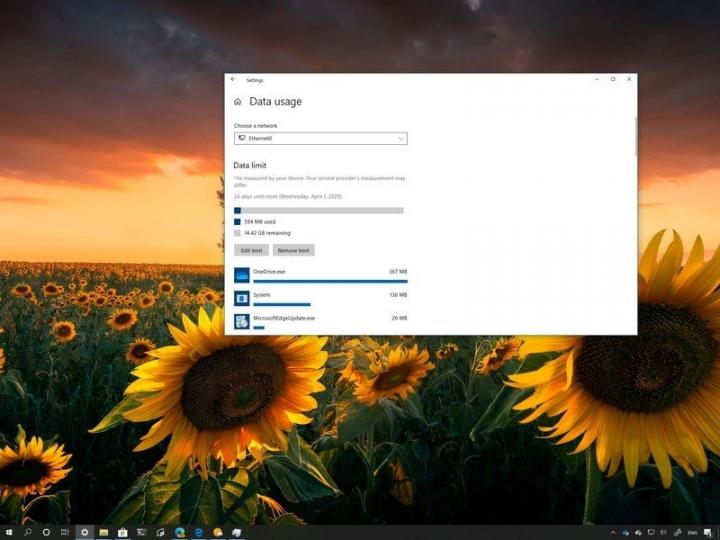This screenshot has height=540, width=720.
Task: Click the Edit limit button
Action: [x=251, y=250]
